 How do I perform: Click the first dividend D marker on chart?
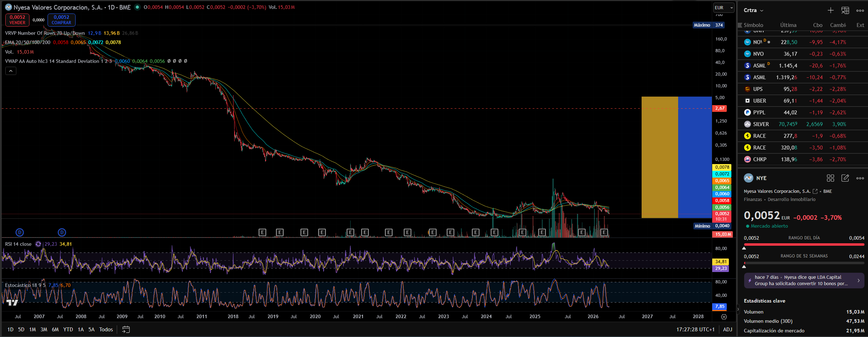coord(20,232)
